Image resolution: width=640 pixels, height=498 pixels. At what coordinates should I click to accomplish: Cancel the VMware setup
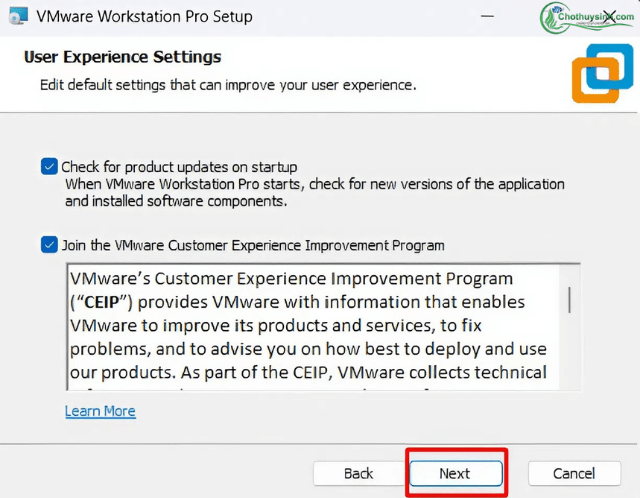(574, 474)
